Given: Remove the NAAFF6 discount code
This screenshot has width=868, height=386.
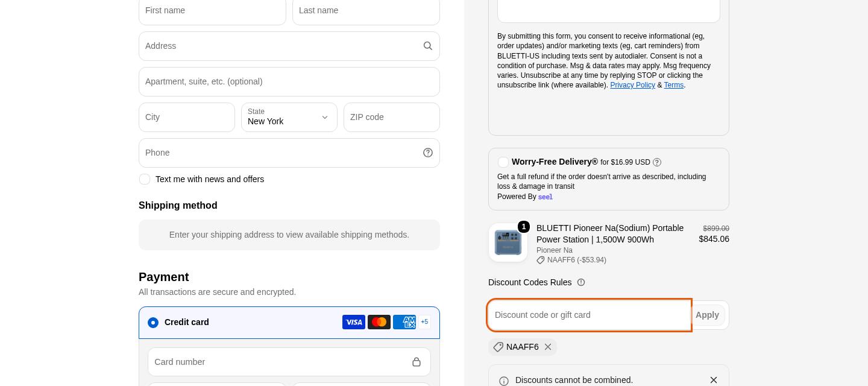Looking at the screenshot, I should tap(548, 347).
